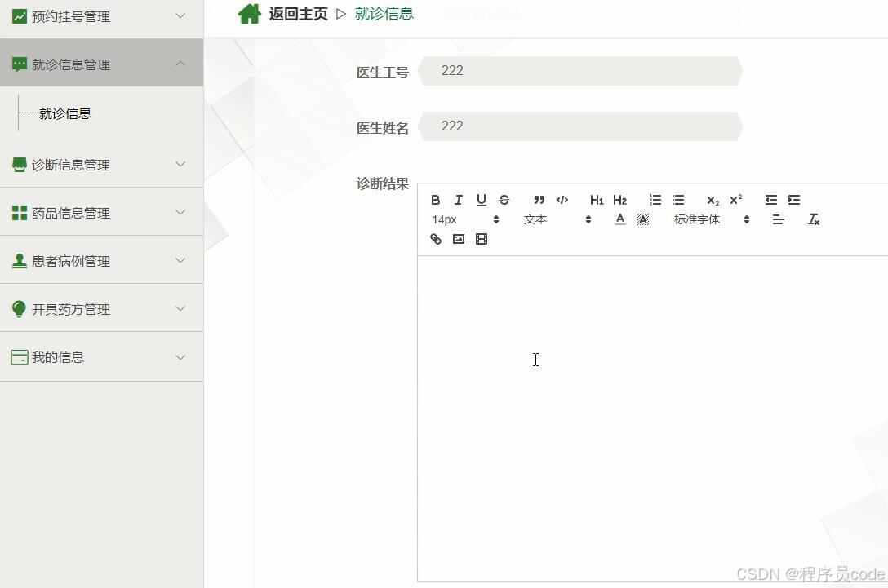Apply strikethrough formatting
Image resolution: width=888 pixels, height=588 pixels.
coord(504,200)
